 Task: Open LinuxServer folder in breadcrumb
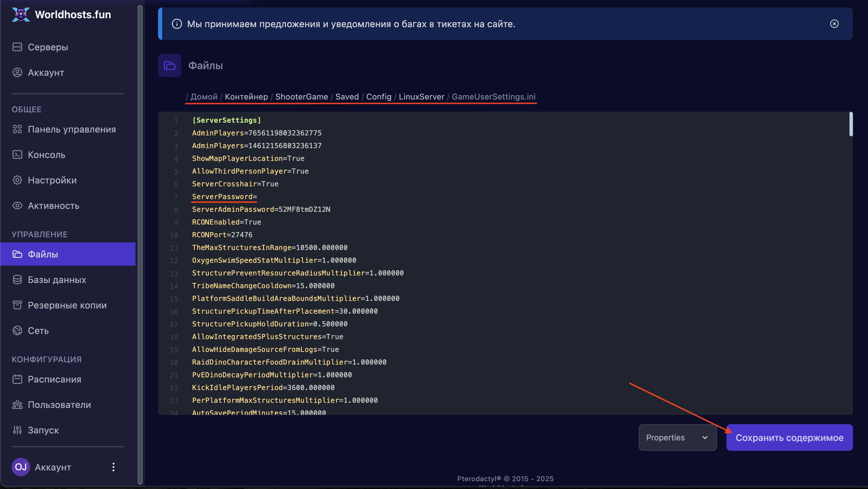pyautogui.click(x=421, y=97)
